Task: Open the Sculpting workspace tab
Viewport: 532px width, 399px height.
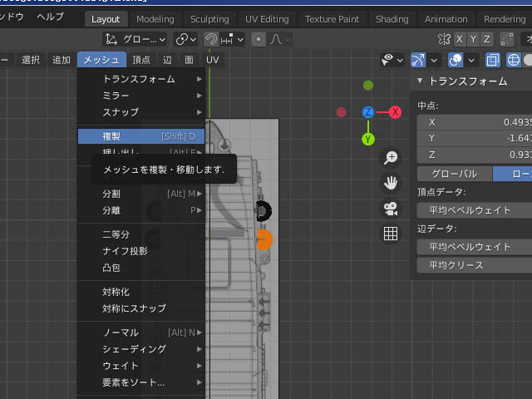Action: (209, 19)
